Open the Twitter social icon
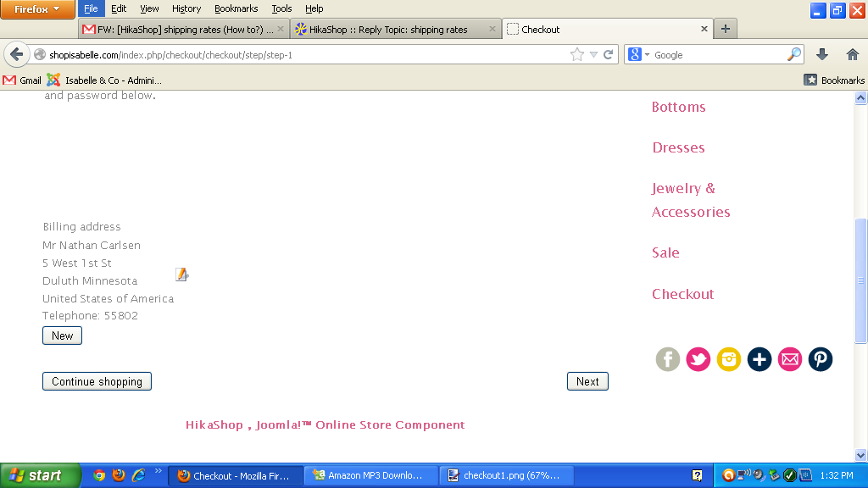 pos(698,359)
